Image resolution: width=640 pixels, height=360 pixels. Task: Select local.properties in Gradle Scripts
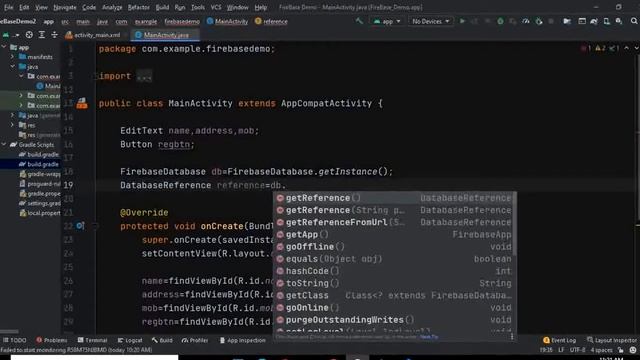coord(40,213)
